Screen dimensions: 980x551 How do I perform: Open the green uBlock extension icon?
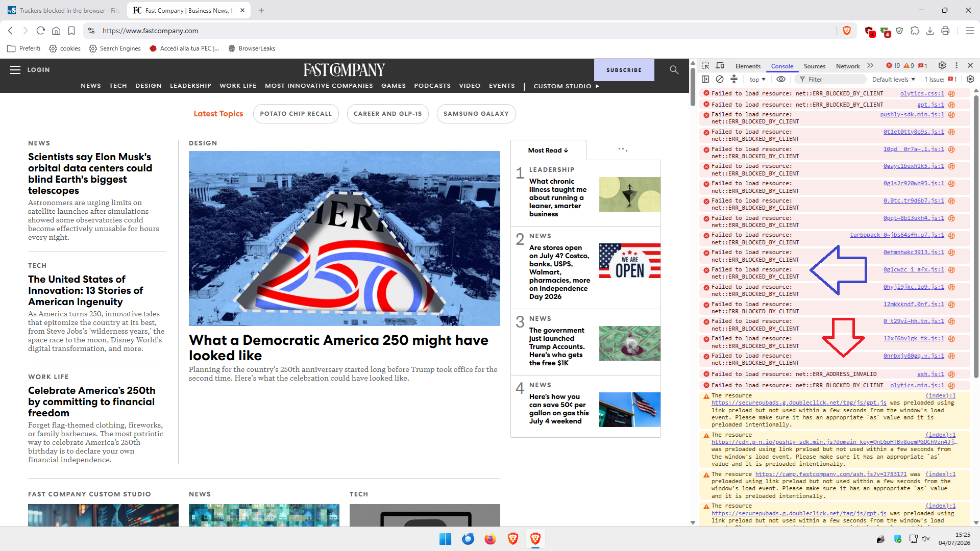[x=885, y=31]
